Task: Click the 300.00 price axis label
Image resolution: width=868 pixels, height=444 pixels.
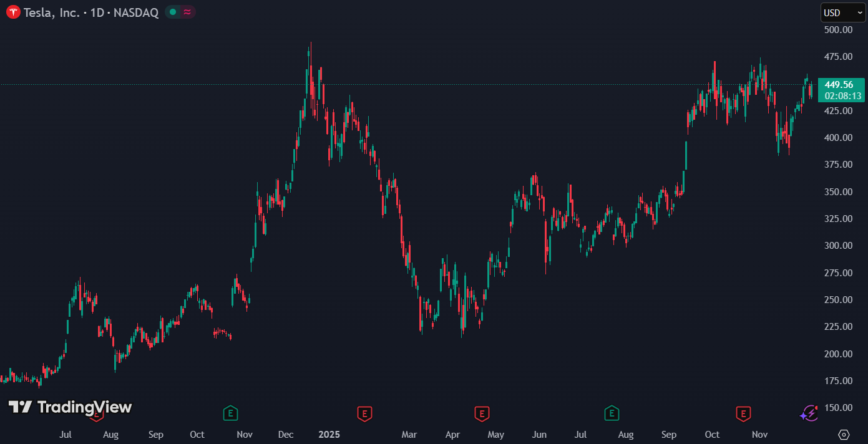Action: coord(838,246)
